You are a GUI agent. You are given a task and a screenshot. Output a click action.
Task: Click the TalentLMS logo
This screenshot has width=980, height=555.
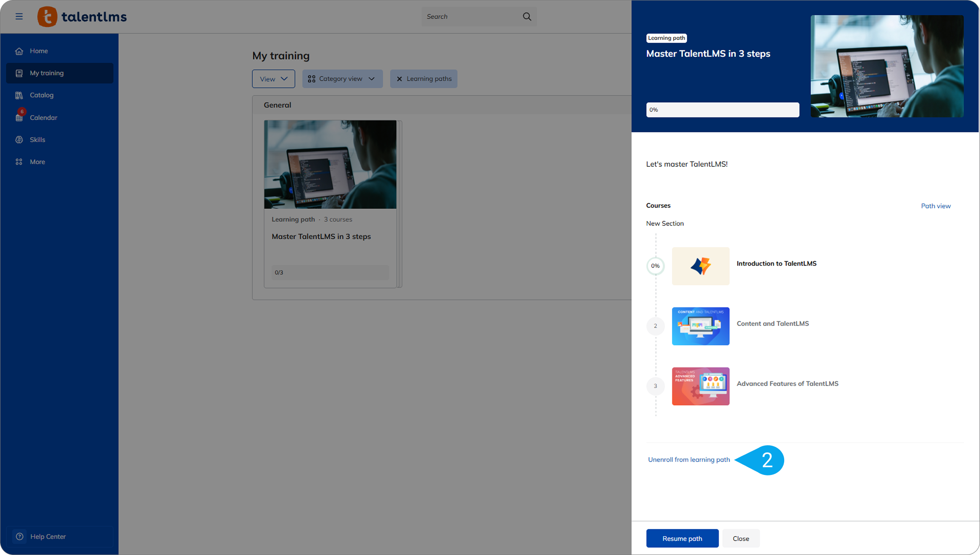82,17
